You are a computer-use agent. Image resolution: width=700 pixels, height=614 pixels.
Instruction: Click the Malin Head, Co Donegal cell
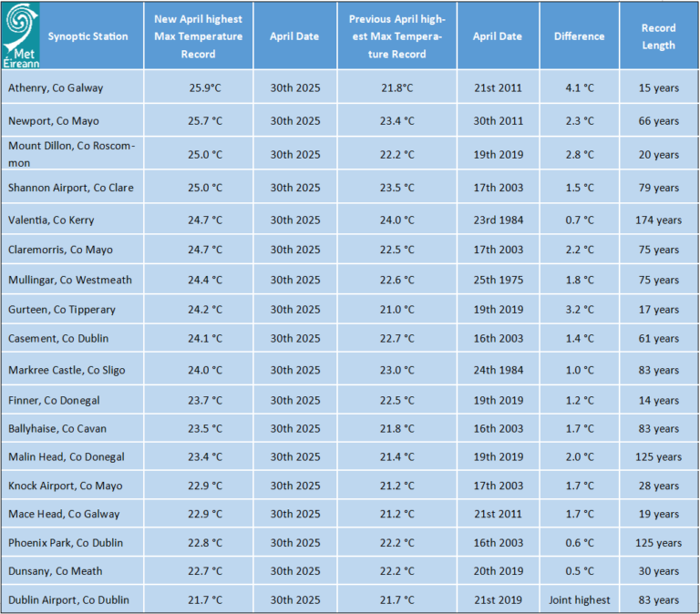[72, 456]
